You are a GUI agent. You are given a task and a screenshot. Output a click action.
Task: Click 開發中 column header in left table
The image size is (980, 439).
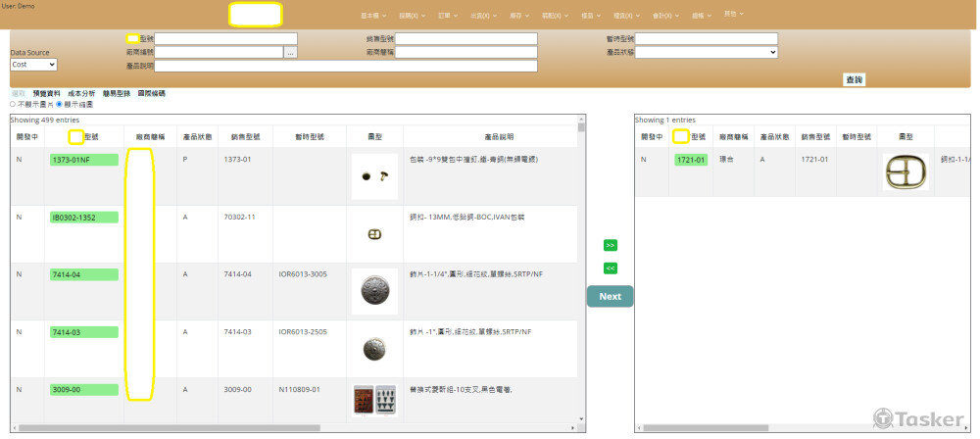click(x=26, y=136)
